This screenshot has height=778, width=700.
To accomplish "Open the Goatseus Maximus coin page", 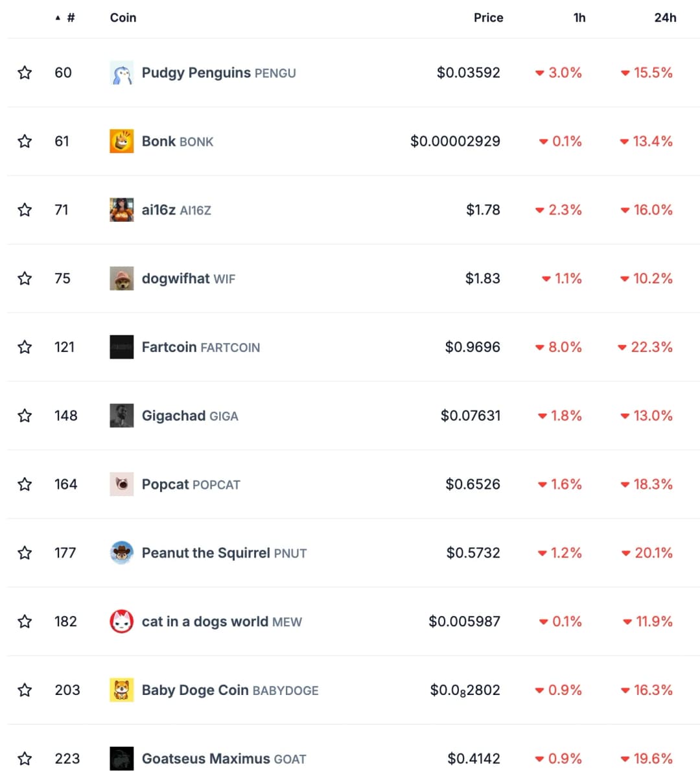I will point(206,759).
